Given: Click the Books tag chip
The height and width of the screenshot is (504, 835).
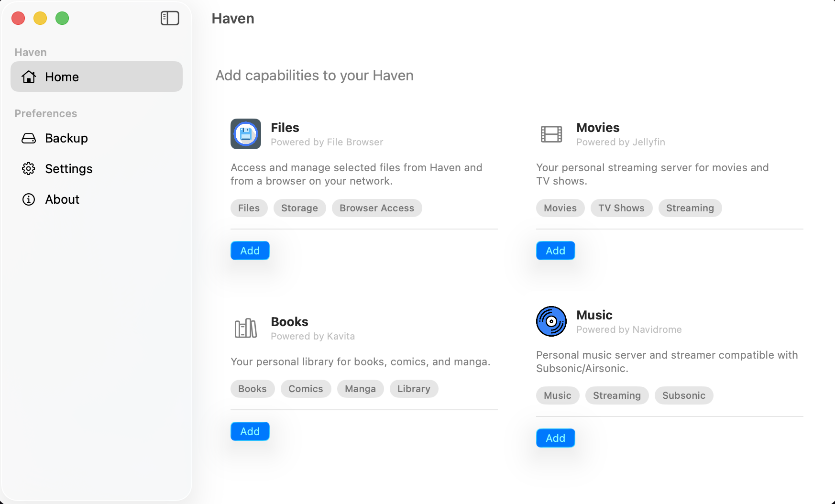Looking at the screenshot, I should [253, 389].
